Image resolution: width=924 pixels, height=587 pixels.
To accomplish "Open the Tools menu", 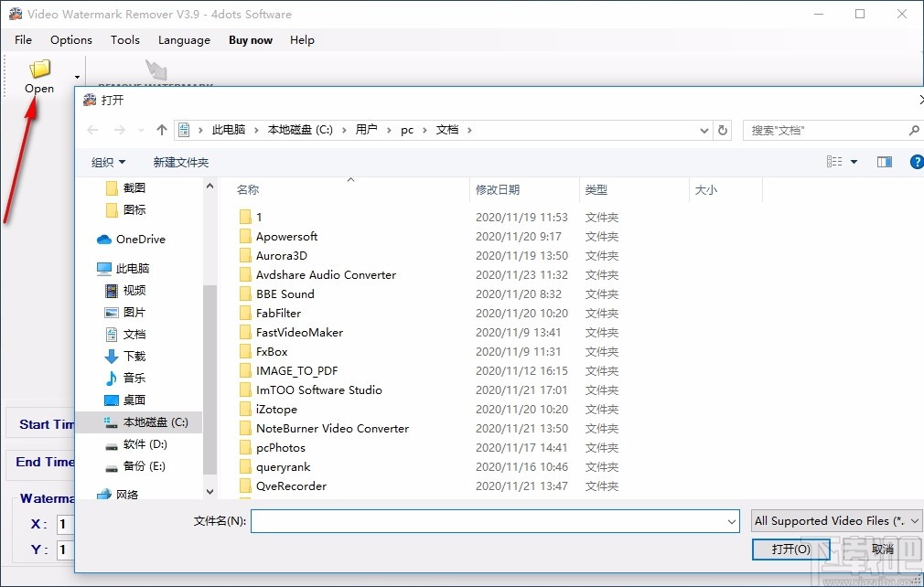I will point(125,39).
